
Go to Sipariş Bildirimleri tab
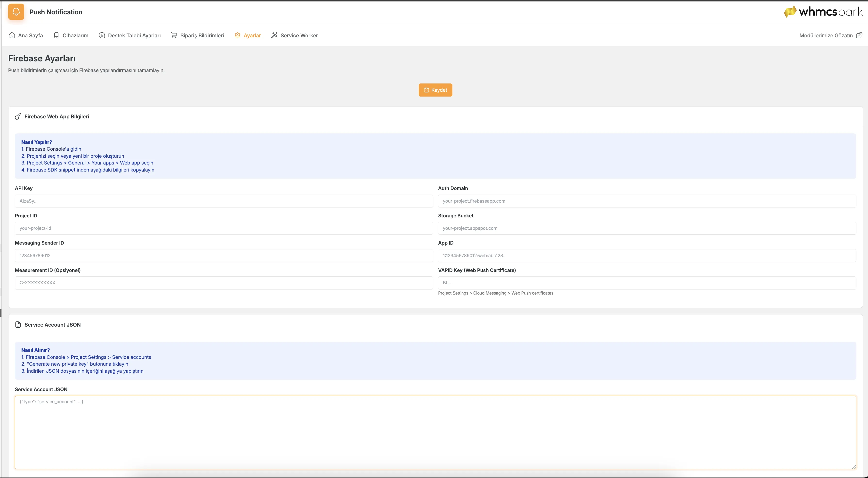click(197, 35)
